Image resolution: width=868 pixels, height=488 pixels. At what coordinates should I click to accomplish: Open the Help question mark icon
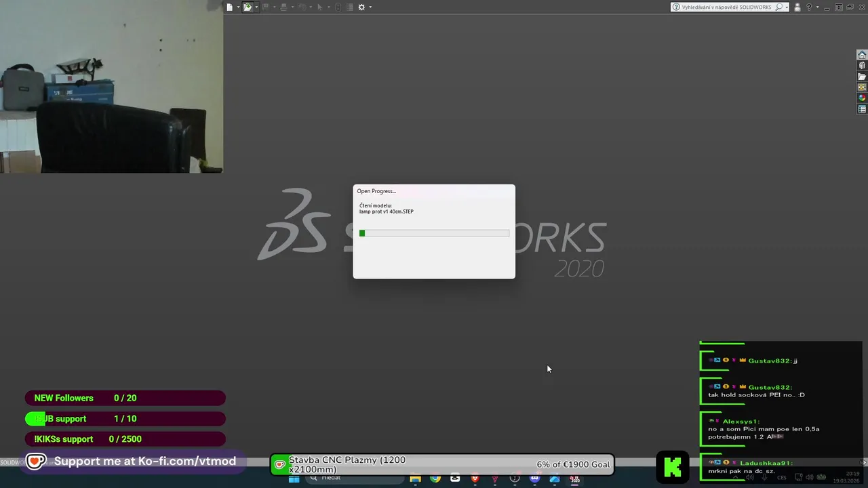tap(809, 7)
